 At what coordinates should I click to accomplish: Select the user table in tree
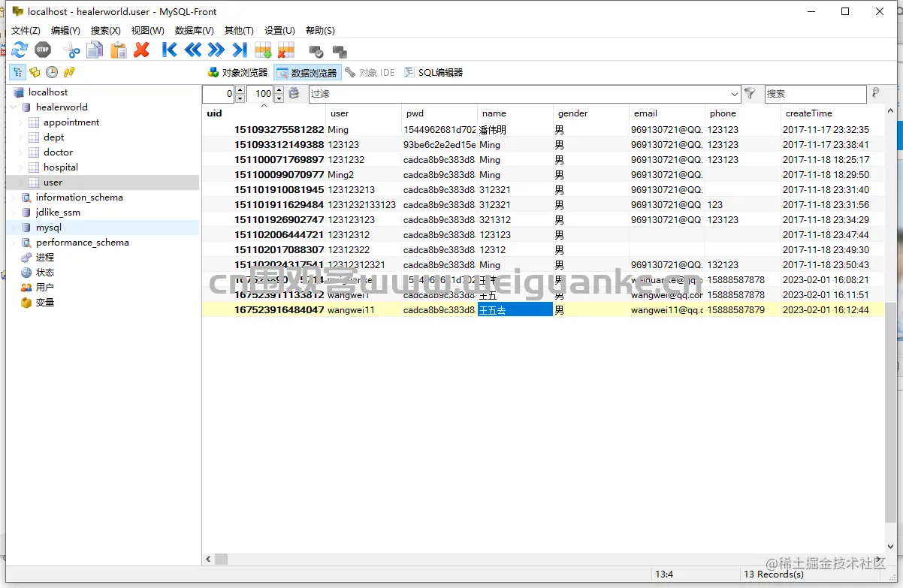coord(53,182)
